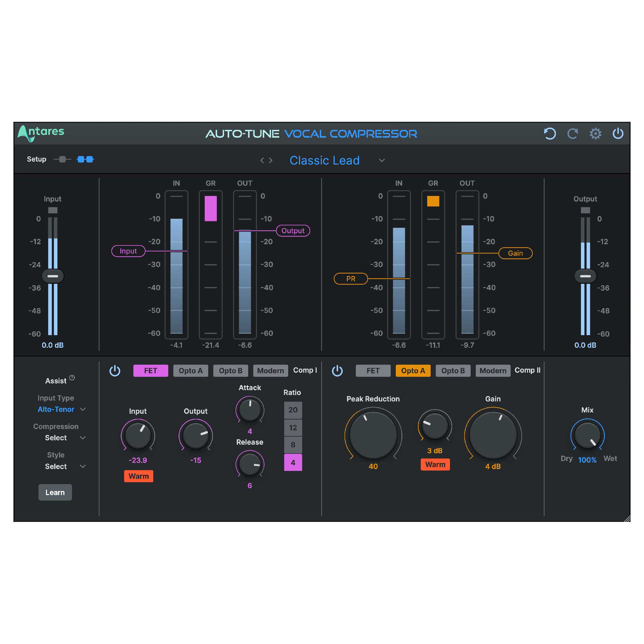Click the pink Input threshold marker
644x644 pixels.
[x=128, y=251]
